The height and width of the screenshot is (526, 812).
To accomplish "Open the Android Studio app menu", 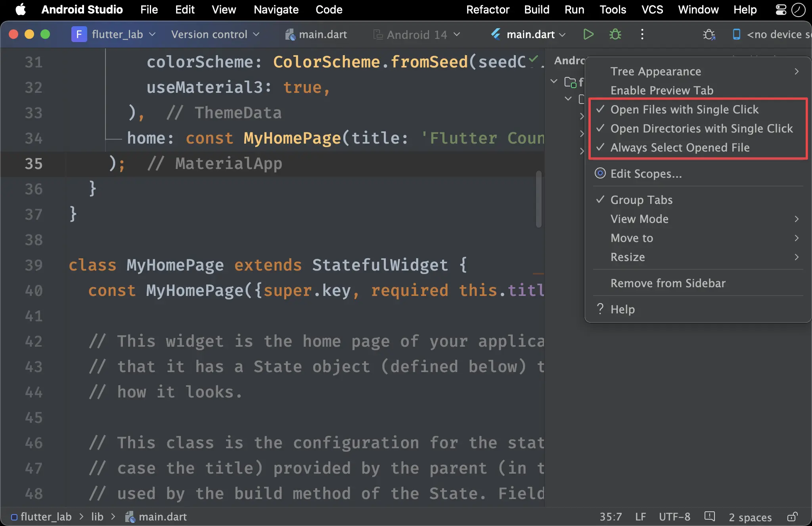I will click(82, 10).
